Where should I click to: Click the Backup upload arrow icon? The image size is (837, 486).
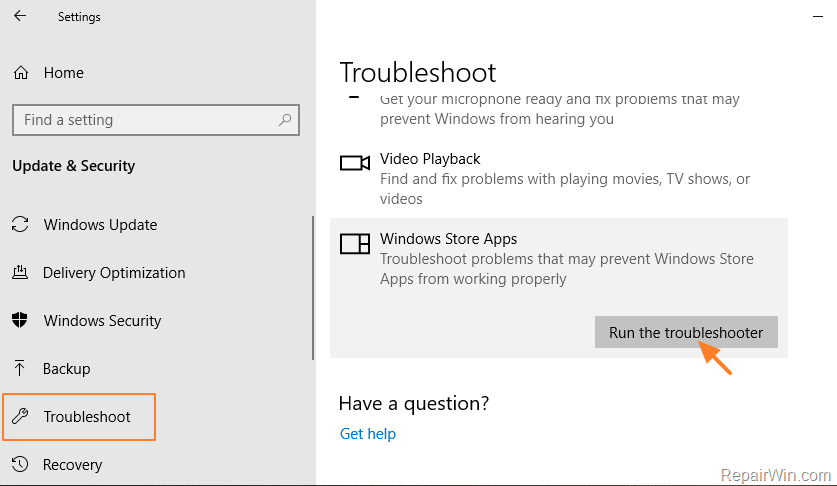click(20, 369)
